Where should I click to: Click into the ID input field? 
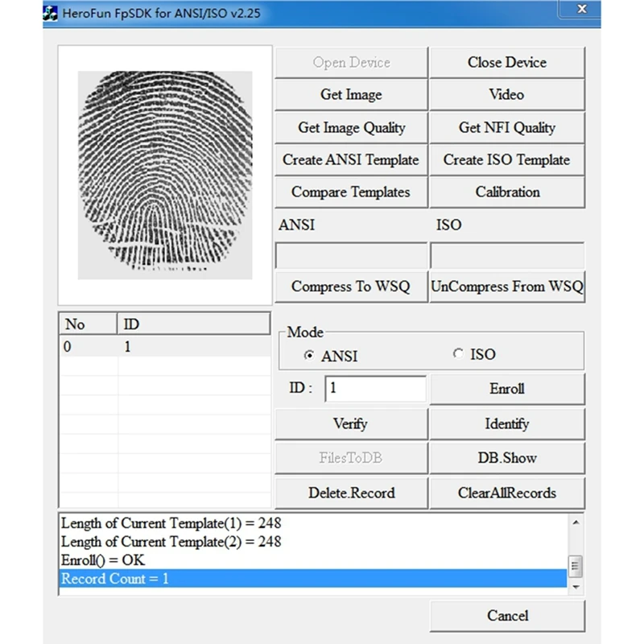tap(375, 388)
